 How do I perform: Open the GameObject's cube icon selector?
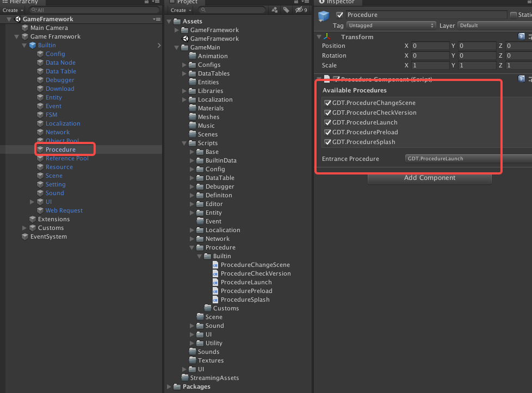[323, 16]
